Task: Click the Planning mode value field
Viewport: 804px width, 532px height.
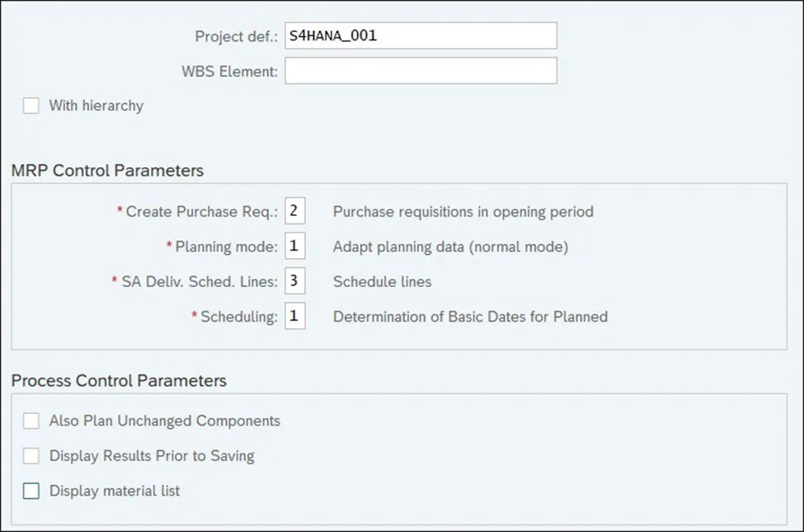Action: [295, 247]
